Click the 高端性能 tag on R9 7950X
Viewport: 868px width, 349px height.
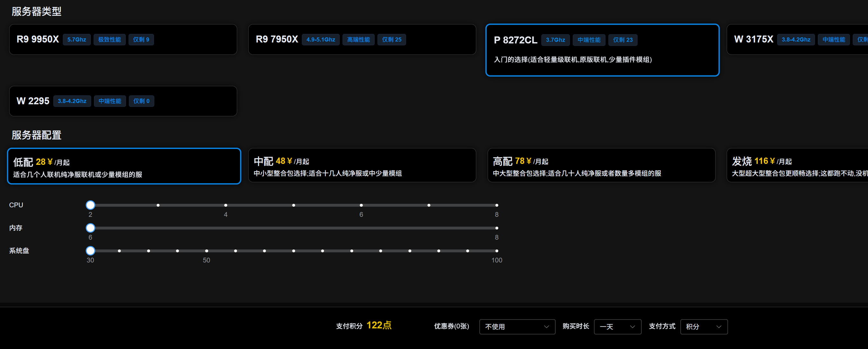click(358, 40)
